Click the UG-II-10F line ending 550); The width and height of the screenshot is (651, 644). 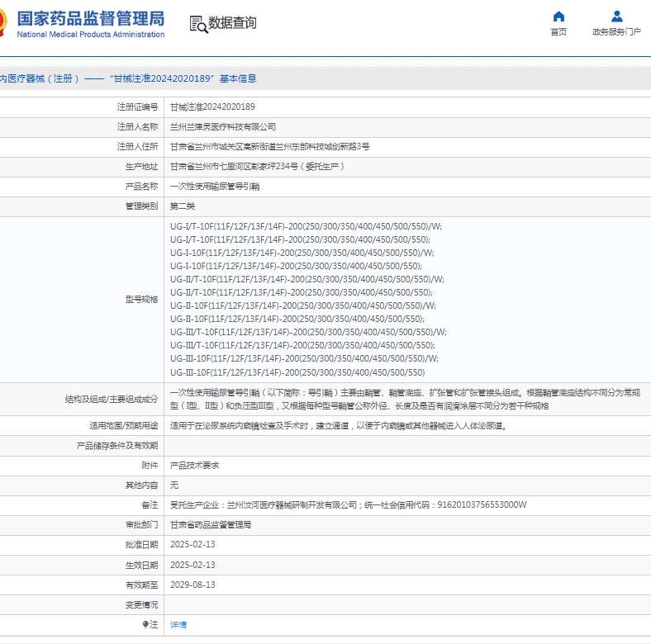click(x=297, y=319)
